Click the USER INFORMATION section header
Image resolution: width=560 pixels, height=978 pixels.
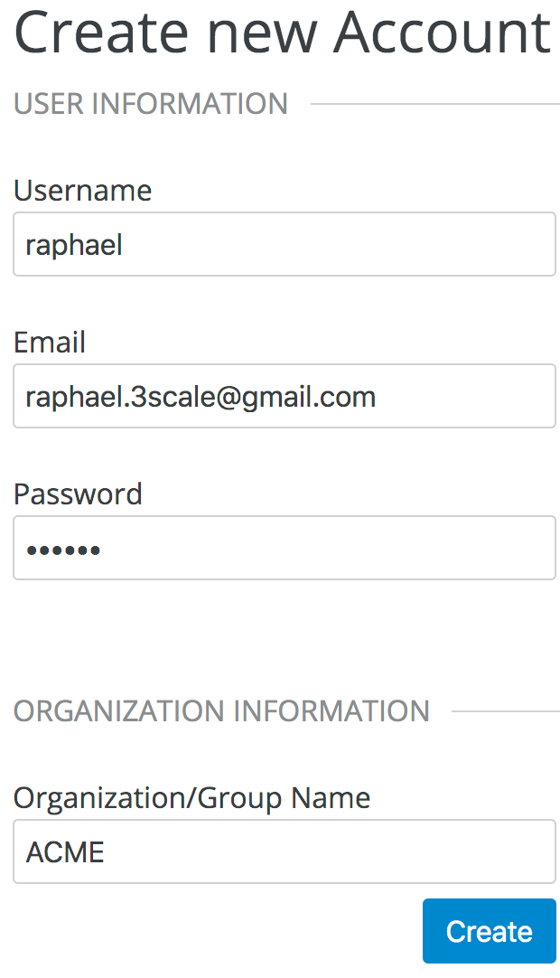pos(151,104)
